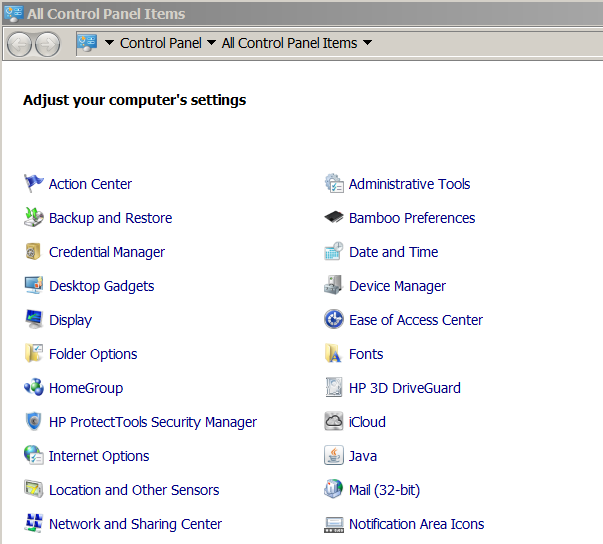Open the Java link
Screen dimensions: 603x544
tap(363, 456)
